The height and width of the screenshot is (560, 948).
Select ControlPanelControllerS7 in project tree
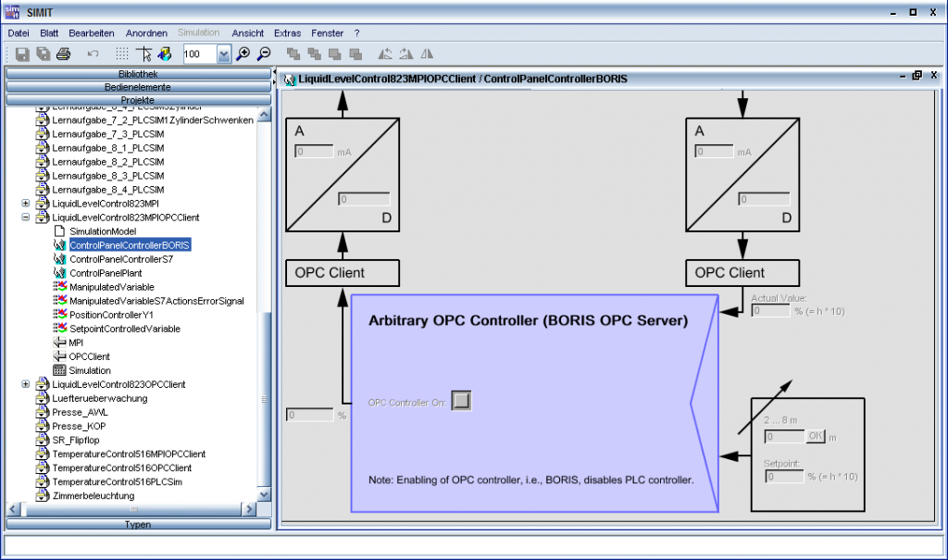[120, 259]
